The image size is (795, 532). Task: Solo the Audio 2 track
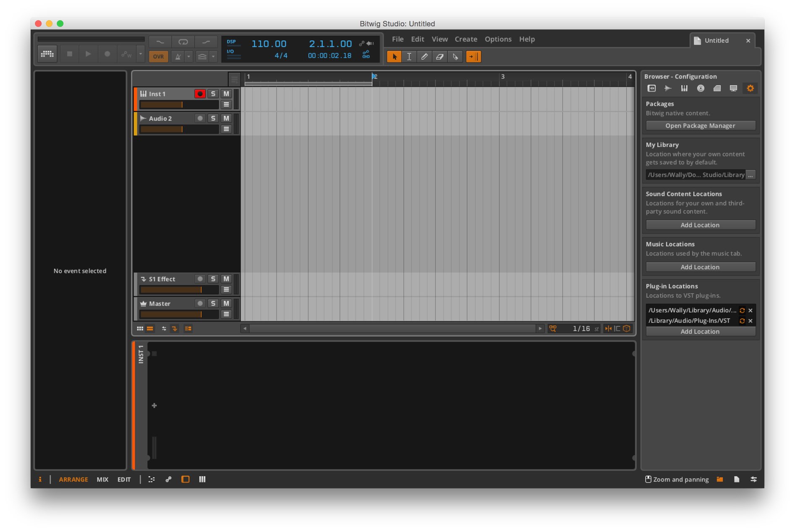213,119
